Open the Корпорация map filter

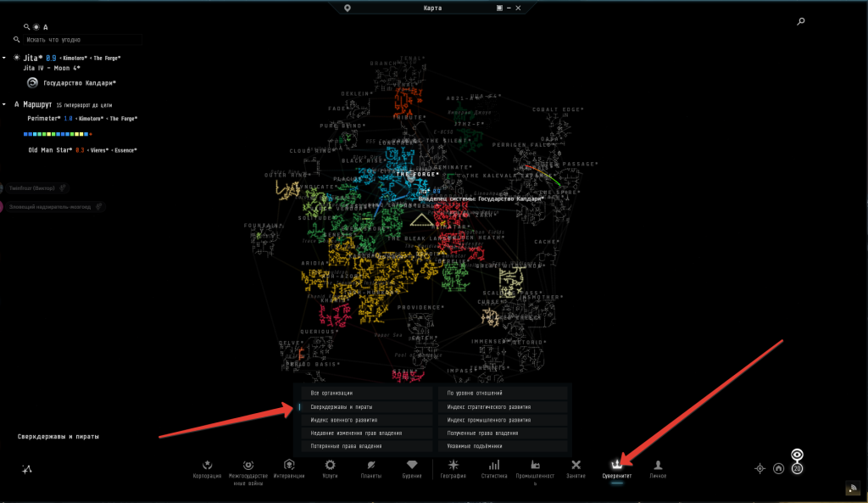click(x=208, y=465)
